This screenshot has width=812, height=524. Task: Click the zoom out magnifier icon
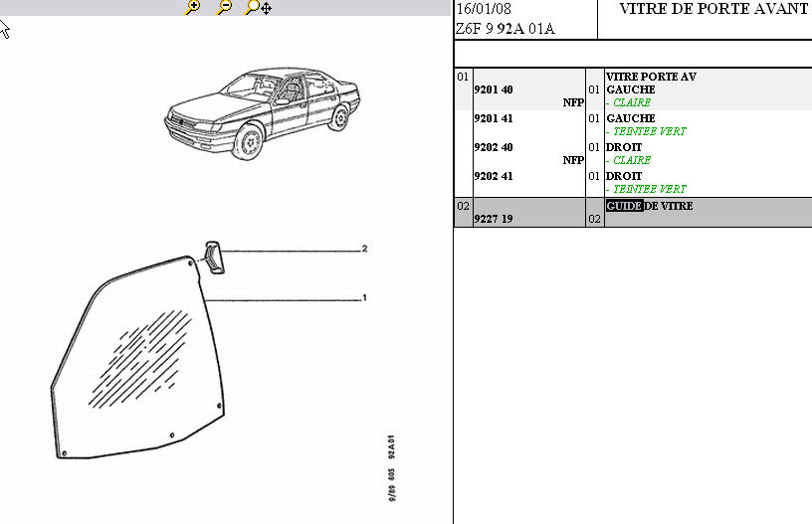[224, 8]
